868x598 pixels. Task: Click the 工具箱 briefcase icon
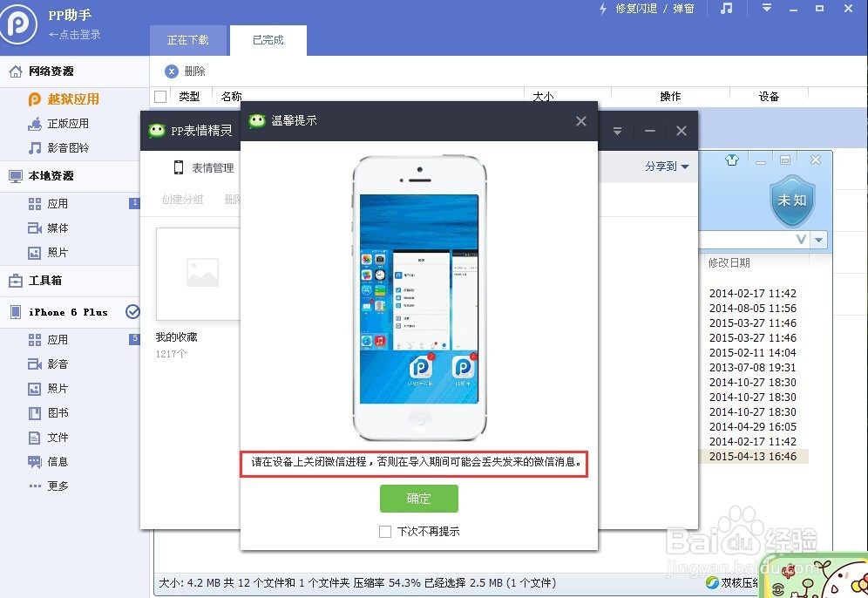[x=16, y=281]
